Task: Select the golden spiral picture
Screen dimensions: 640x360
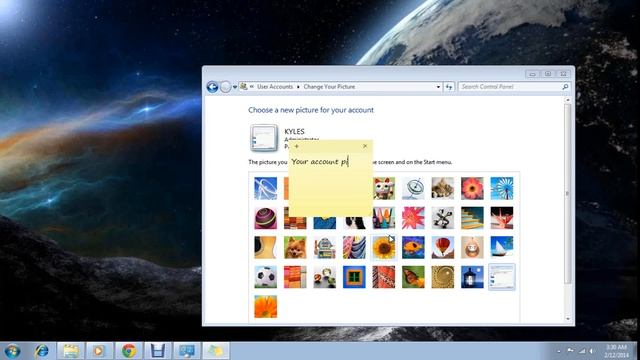Action: 442,277
